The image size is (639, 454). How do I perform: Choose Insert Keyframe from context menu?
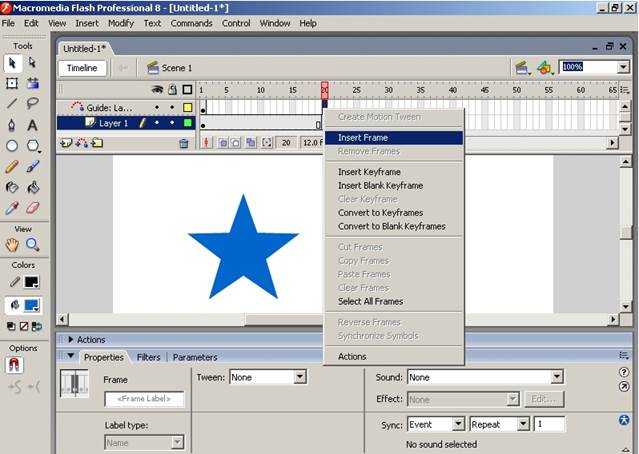pos(394,172)
